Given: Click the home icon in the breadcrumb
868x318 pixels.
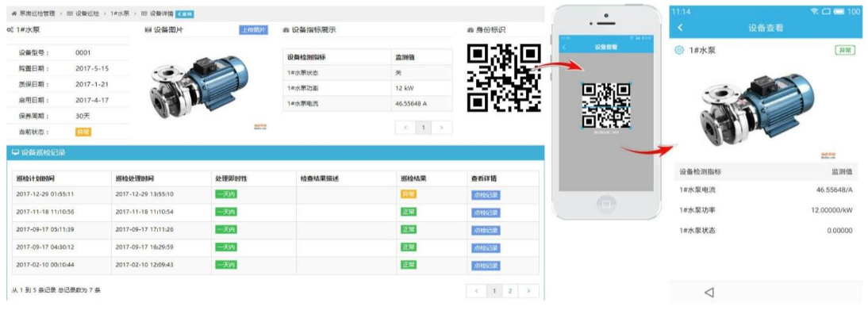Looking at the screenshot, I should coord(13,13).
